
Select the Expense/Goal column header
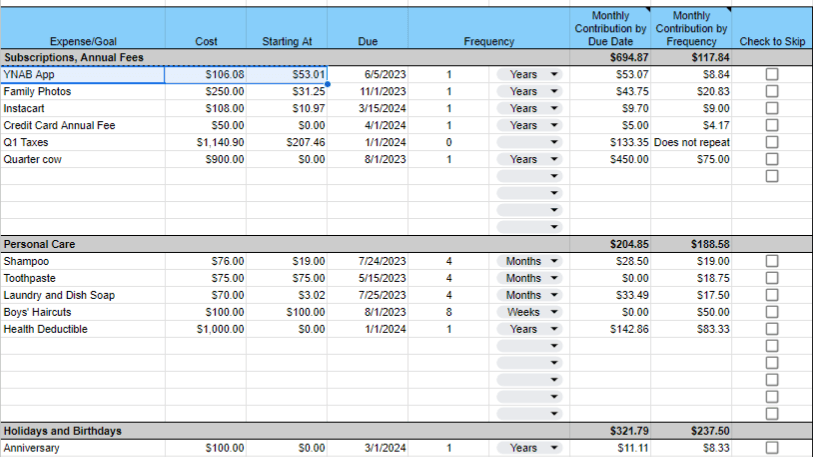coord(83,28)
